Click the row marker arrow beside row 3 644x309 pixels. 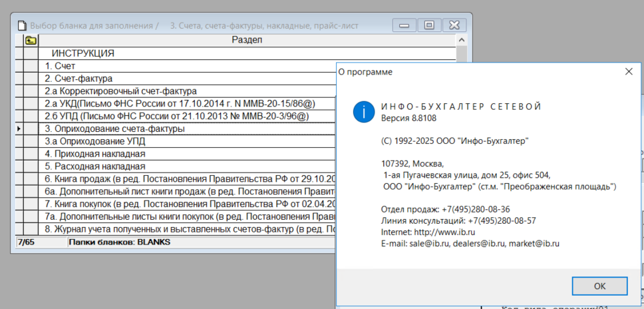pyautogui.click(x=19, y=129)
